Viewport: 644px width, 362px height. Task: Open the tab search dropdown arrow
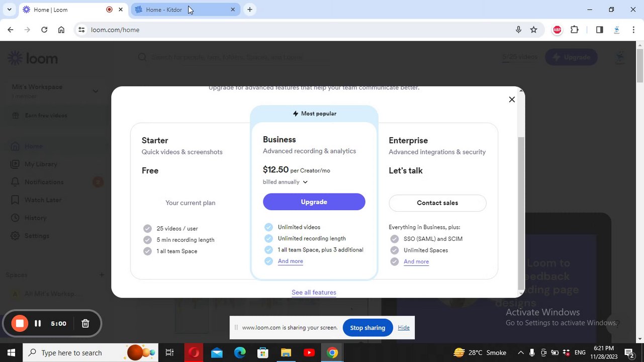coord(9,10)
